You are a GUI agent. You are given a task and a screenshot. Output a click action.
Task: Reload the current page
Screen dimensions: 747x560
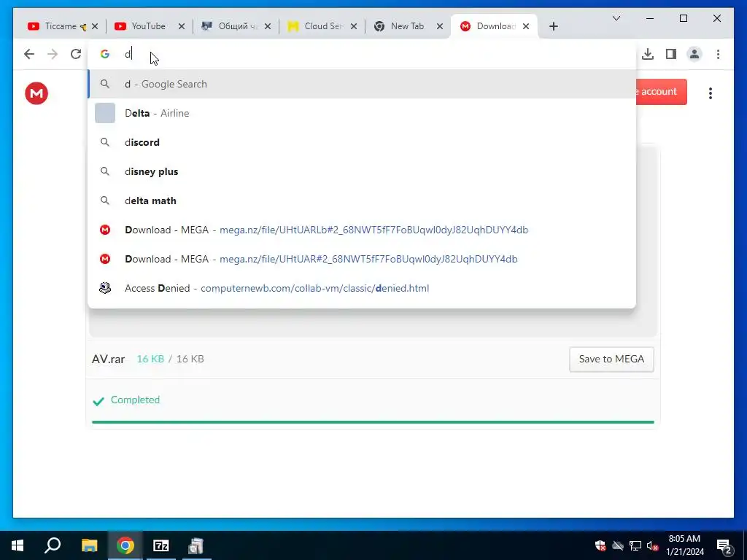(76, 54)
